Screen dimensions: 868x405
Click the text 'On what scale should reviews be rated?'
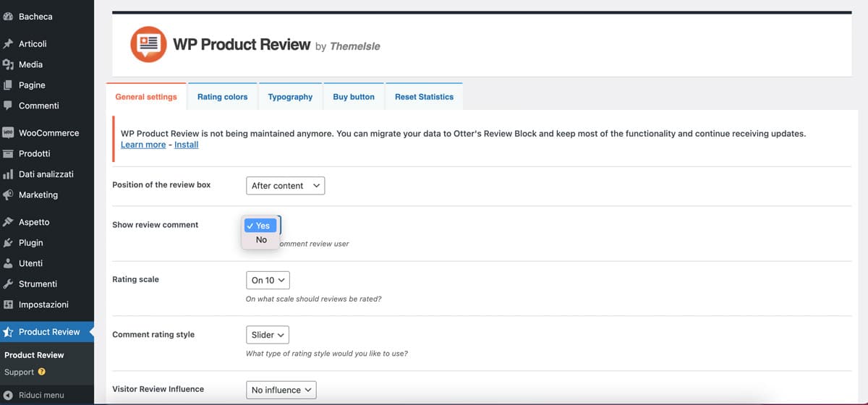click(x=313, y=299)
